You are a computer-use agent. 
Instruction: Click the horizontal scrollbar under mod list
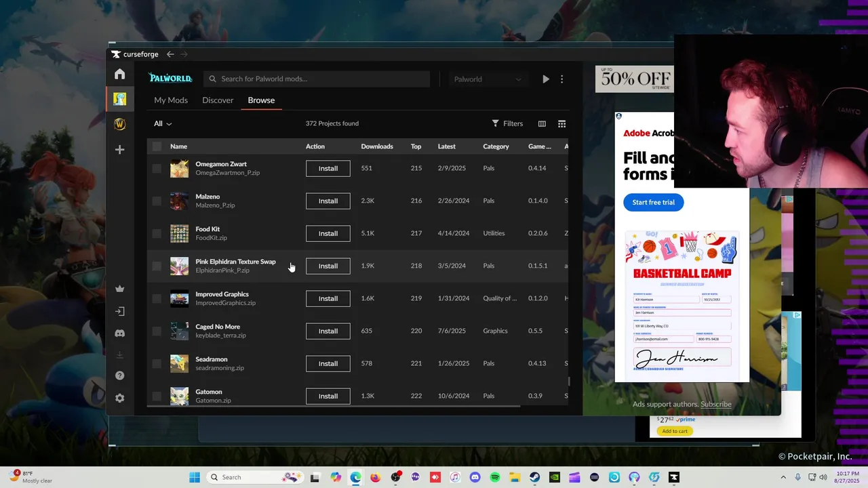pyautogui.click(x=334, y=406)
